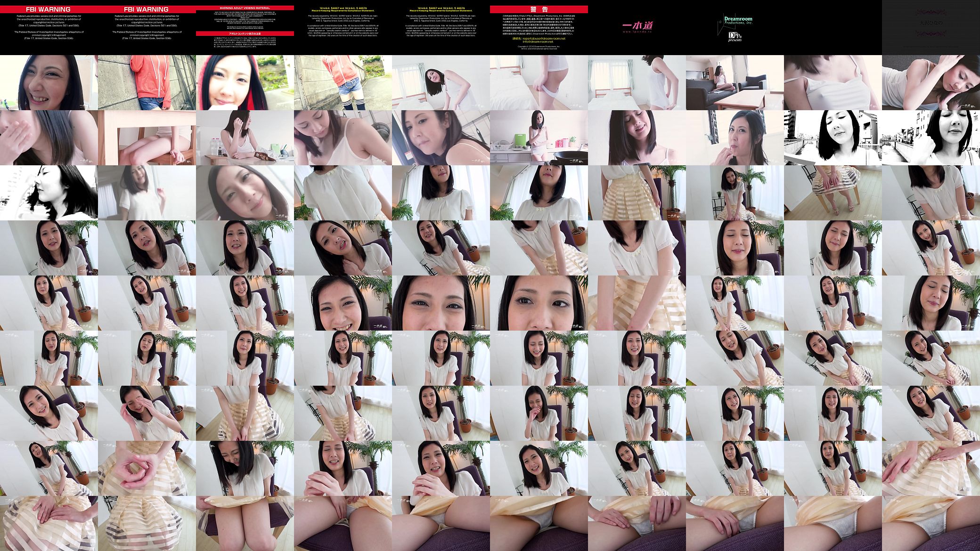Open the red hoodie by concrete wall frame
The width and height of the screenshot is (980, 551).
pyautogui.click(x=147, y=82)
